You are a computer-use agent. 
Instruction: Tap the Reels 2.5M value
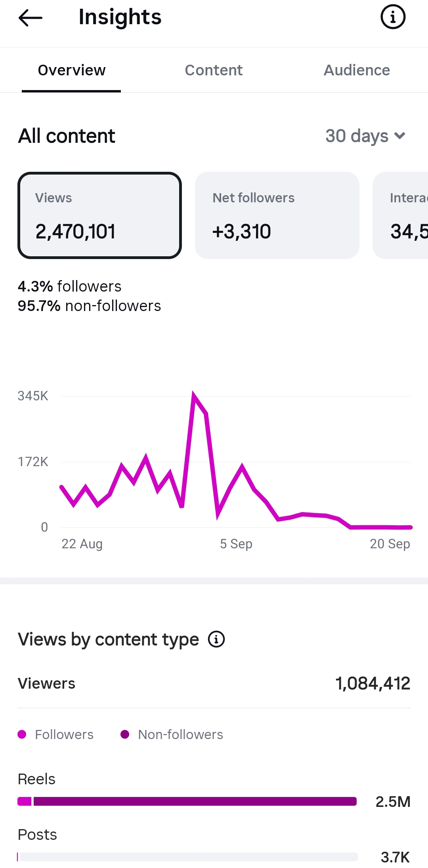pos(393,802)
